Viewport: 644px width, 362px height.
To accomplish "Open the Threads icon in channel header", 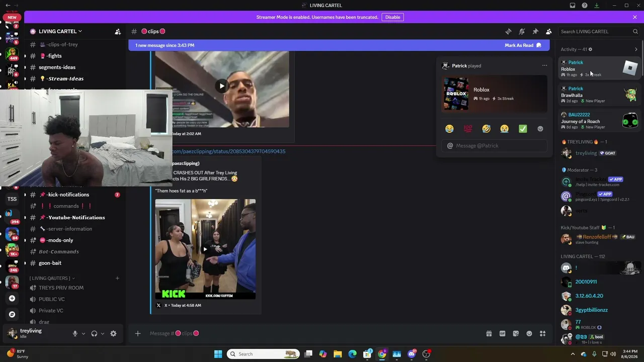I will coord(508,31).
